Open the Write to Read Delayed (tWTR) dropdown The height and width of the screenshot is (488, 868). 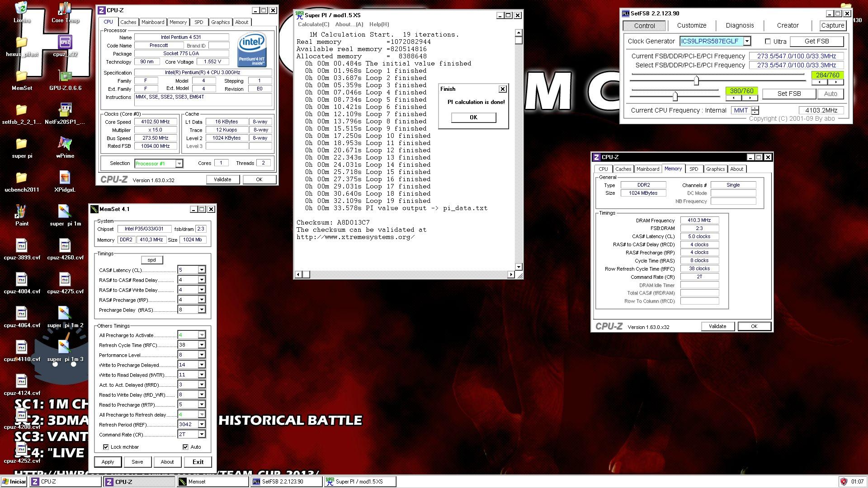point(202,375)
